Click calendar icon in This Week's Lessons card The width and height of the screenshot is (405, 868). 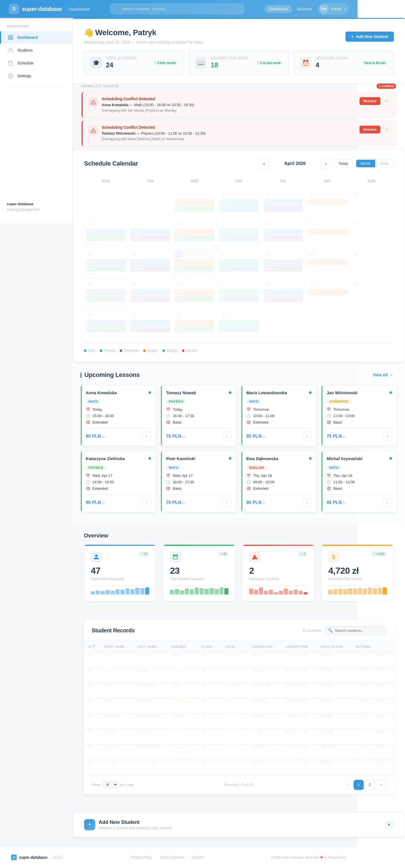[x=175, y=557]
